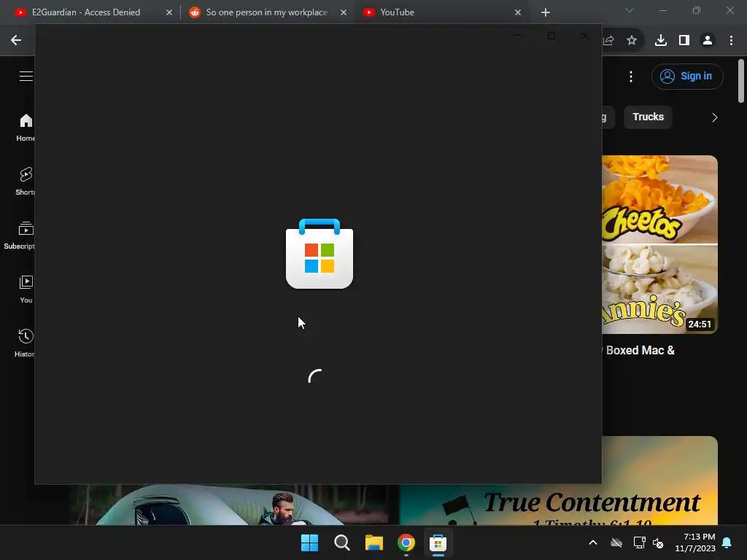Click the YouTube page scrollbar
Viewport: 747px width, 560px height.
(741, 81)
